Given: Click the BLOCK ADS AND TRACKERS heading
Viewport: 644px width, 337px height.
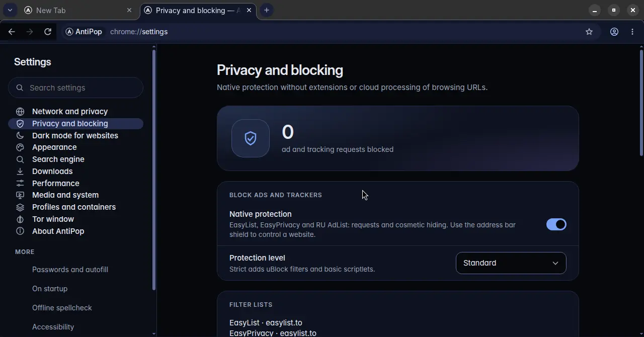Looking at the screenshot, I should coord(276,195).
